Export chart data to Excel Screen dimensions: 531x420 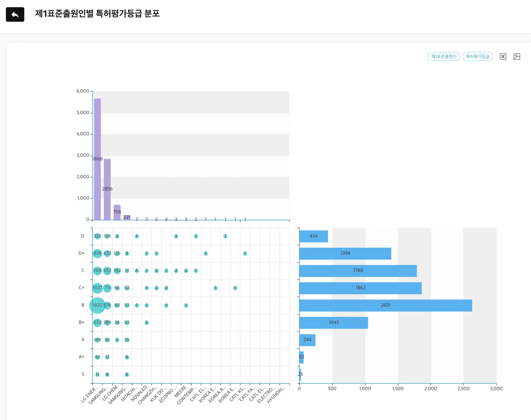point(503,57)
